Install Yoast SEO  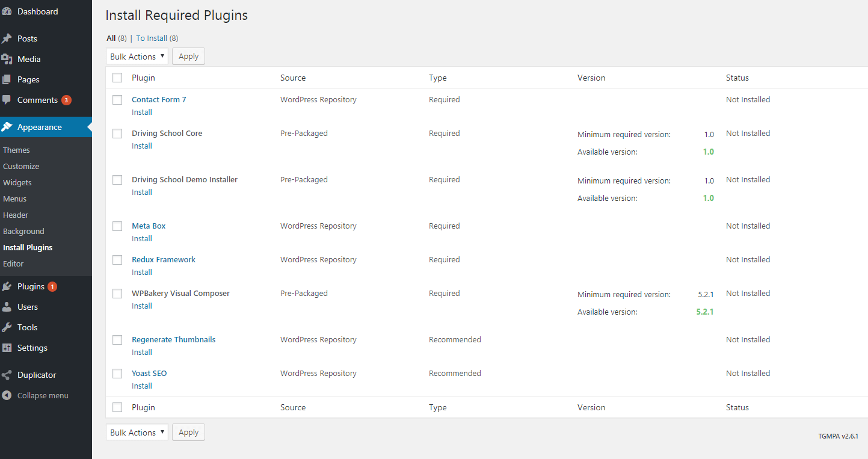pyautogui.click(x=142, y=386)
